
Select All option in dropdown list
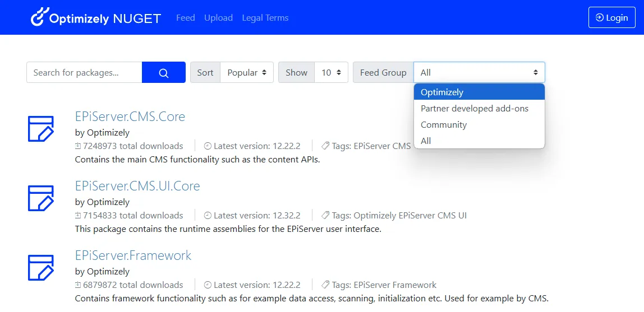[x=479, y=141]
